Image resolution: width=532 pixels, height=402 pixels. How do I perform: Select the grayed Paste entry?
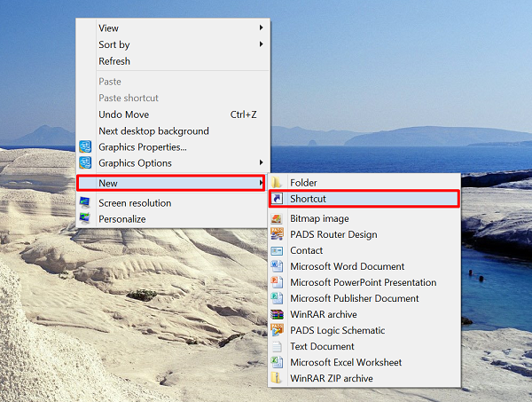tap(173, 82)
